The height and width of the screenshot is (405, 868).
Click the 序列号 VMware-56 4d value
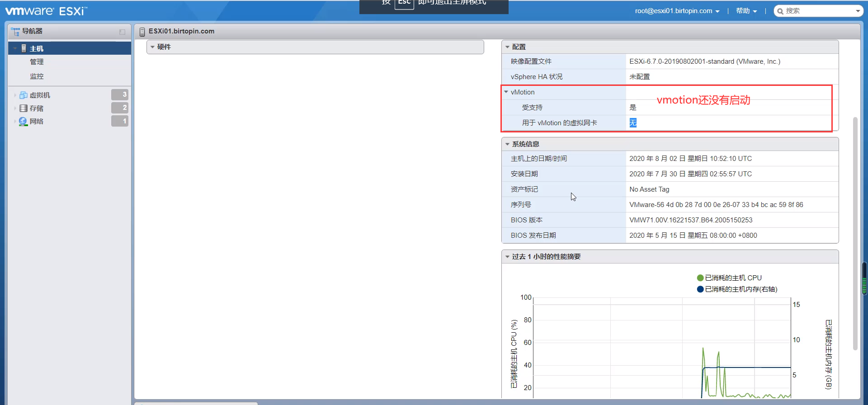pos(716,205)
